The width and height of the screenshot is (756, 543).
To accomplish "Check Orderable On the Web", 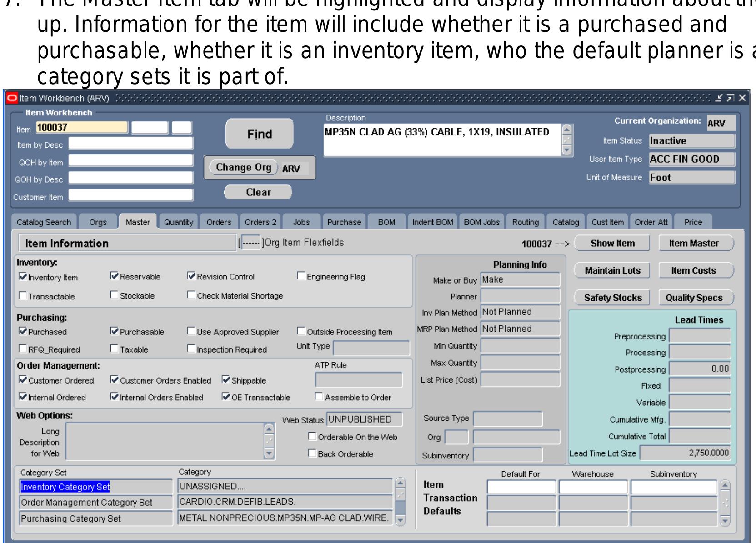I will tap(312, 436).
